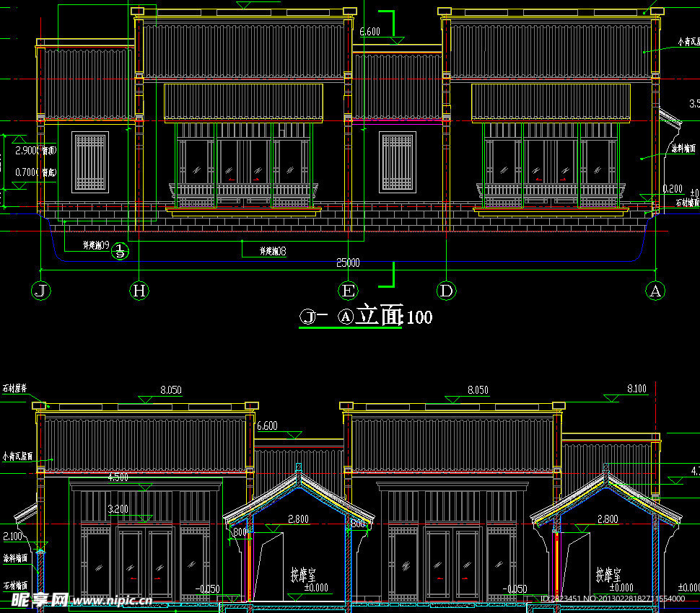The image size is (700, 613).
Task: Select the axis bubble labeled D
Action: click(x=447, y=291)
